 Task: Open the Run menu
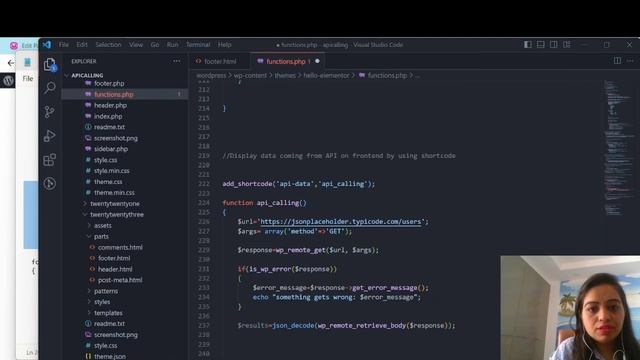pyautogui.click(x=172, y=44)
